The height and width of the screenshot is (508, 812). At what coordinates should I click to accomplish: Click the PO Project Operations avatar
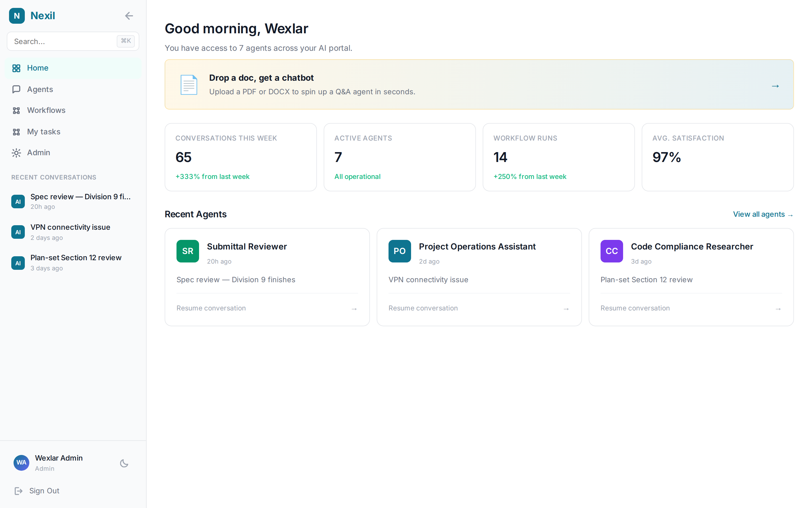(400, 251)
